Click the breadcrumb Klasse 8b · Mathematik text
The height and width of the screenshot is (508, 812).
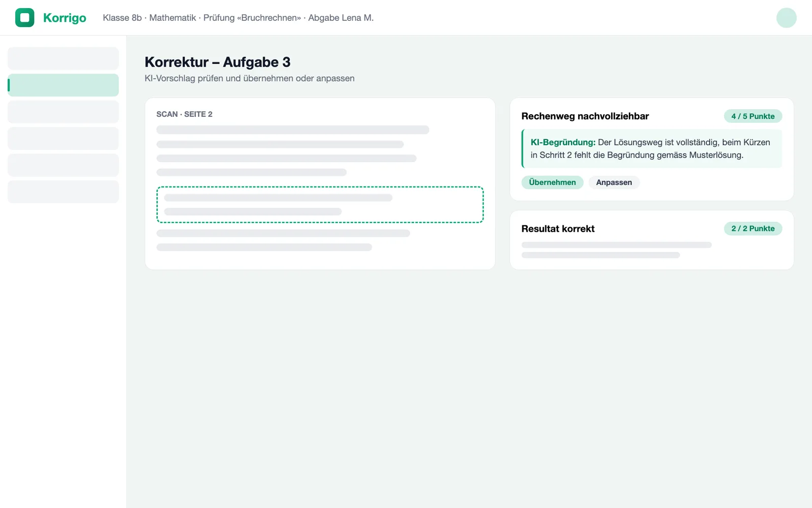pos(149,18)
